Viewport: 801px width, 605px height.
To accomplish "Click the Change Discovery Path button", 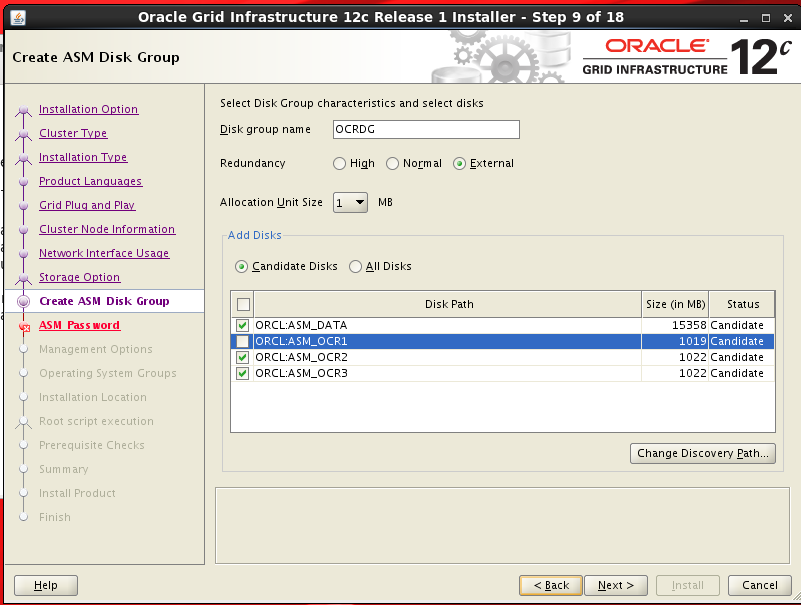I will [x=702, y=454].
